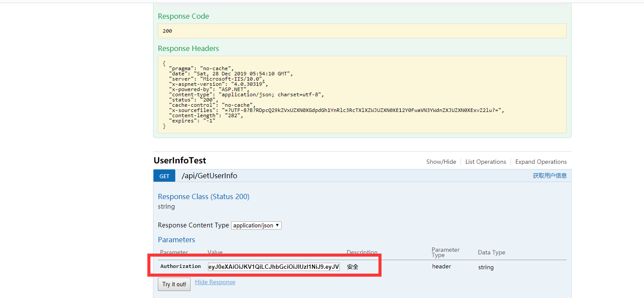
Task: Click the header parameter type cell
Action: coord(442,266)
